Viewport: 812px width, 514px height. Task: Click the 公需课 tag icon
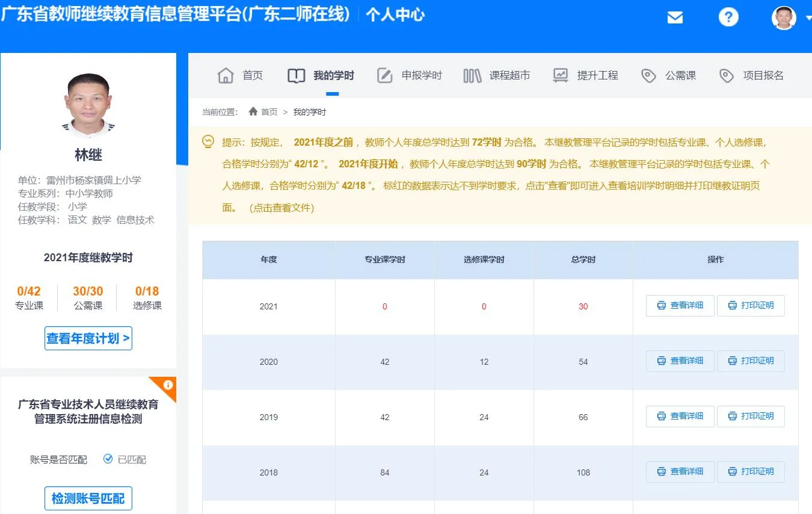[648, 75]
